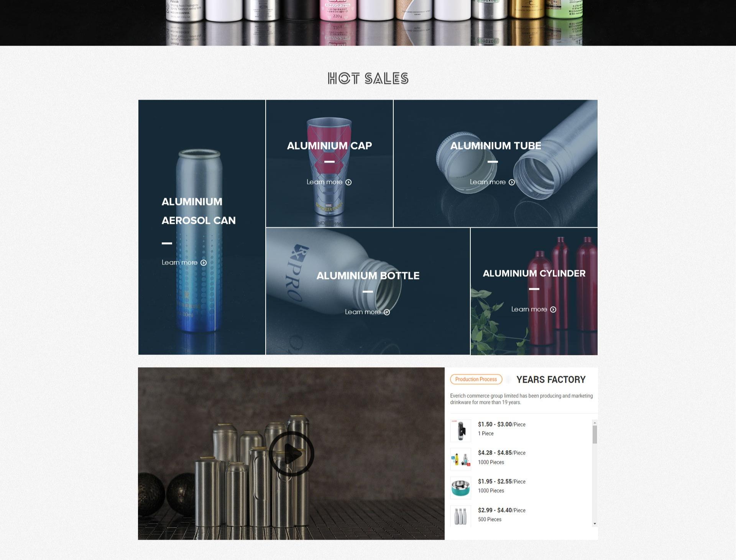The width and height of the screenshot is (736, 560).
Task: Select the stainless bottles $2.99 thumbnail
Action: [x=460, y=516]
